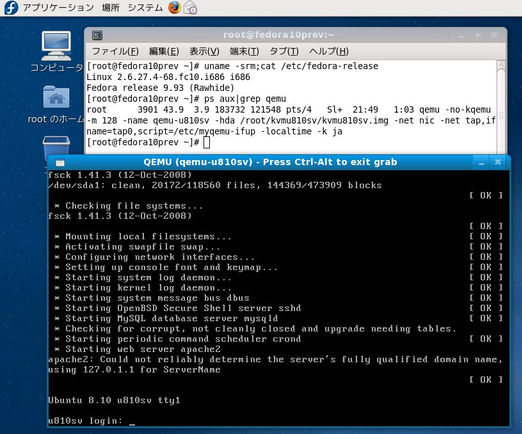Minimize the QEMU window
522x434 pixels.
(x=481, y=162)
